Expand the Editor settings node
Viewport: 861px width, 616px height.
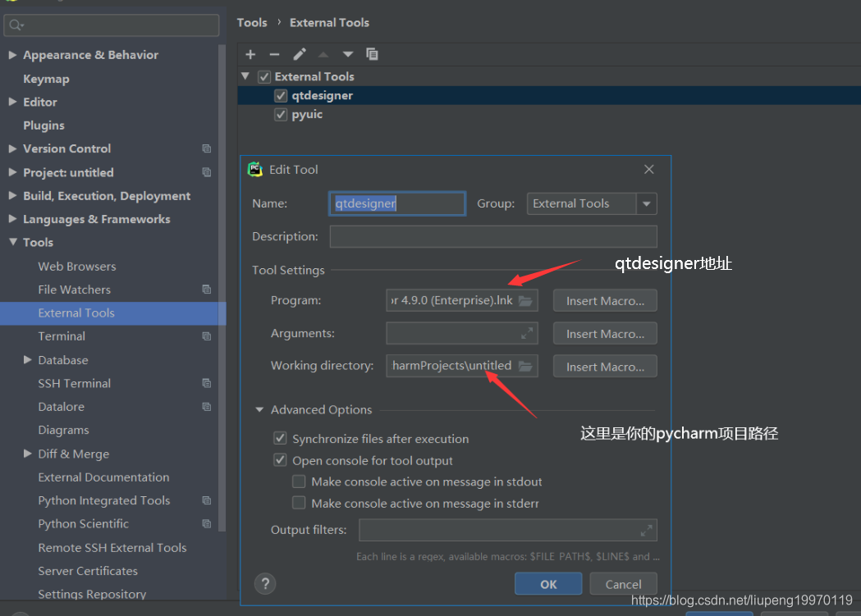12,102
